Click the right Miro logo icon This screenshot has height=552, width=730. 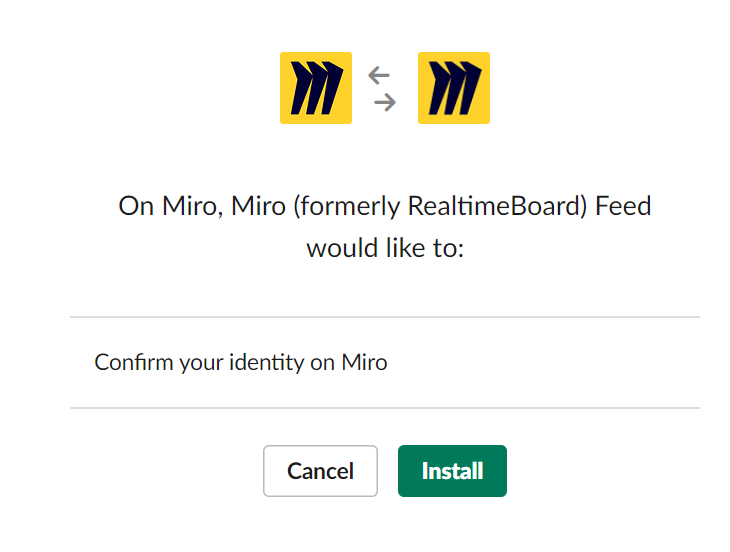point(454,88)
